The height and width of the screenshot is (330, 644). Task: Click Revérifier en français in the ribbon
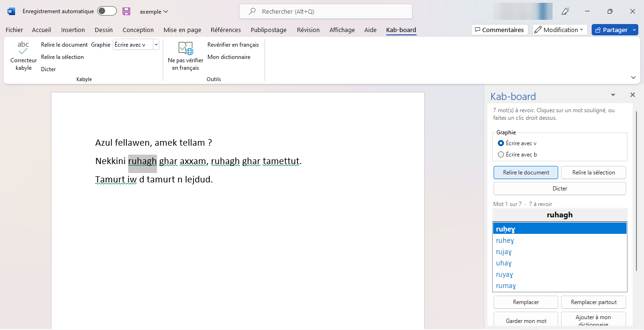click(x=233, y=45)
